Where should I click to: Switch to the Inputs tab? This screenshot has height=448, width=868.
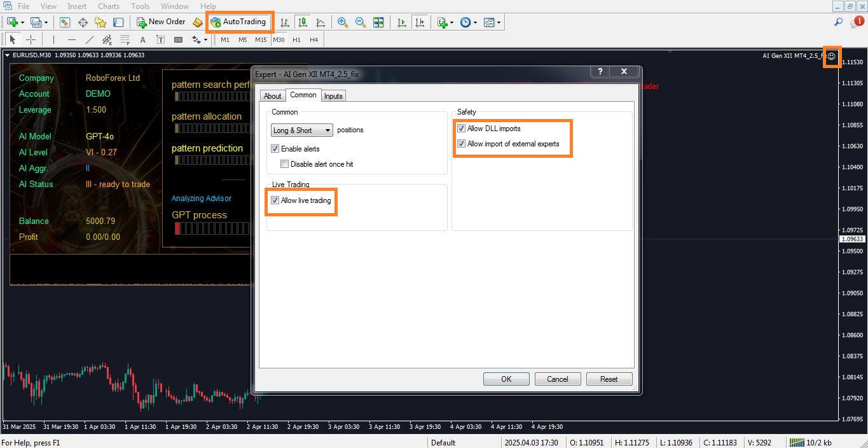pos(333,96)
